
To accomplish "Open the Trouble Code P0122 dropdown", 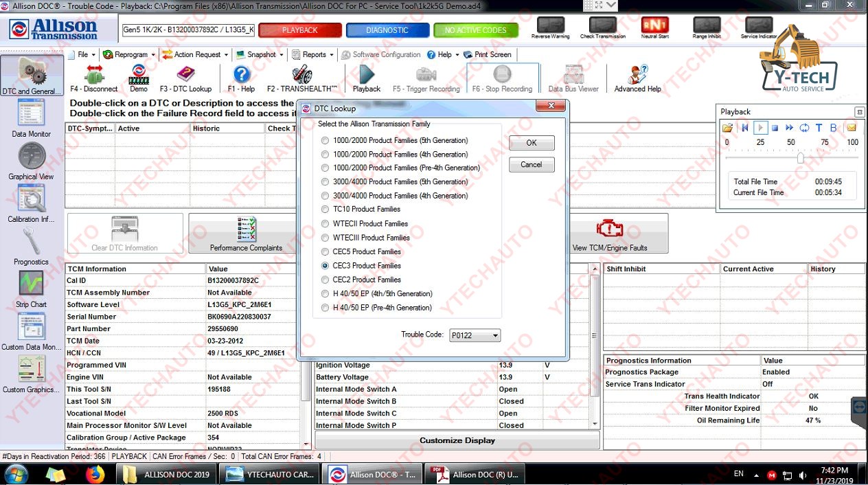I will pyautogui.click(x=475, y=335).
